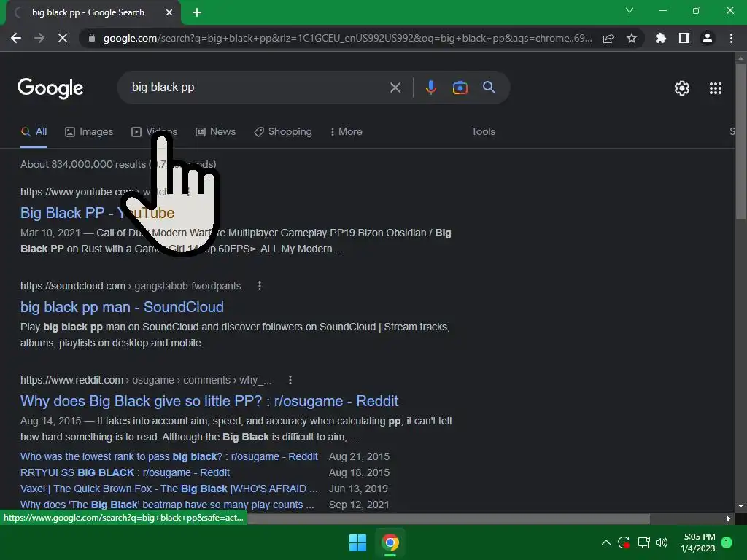Open 'Why does Big Black give so little PP?' link
Screen dimensions: 747x560
[209, 401]
